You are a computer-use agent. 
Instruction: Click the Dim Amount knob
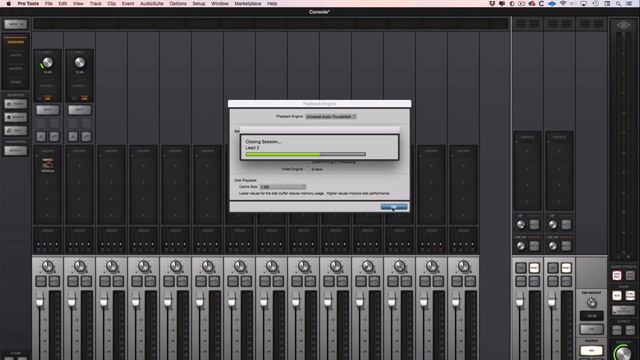[591, 302]
